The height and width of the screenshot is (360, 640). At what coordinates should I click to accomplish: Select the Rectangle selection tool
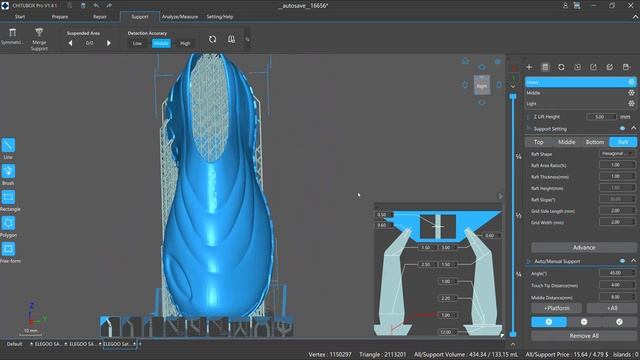[x=8, y=197]
